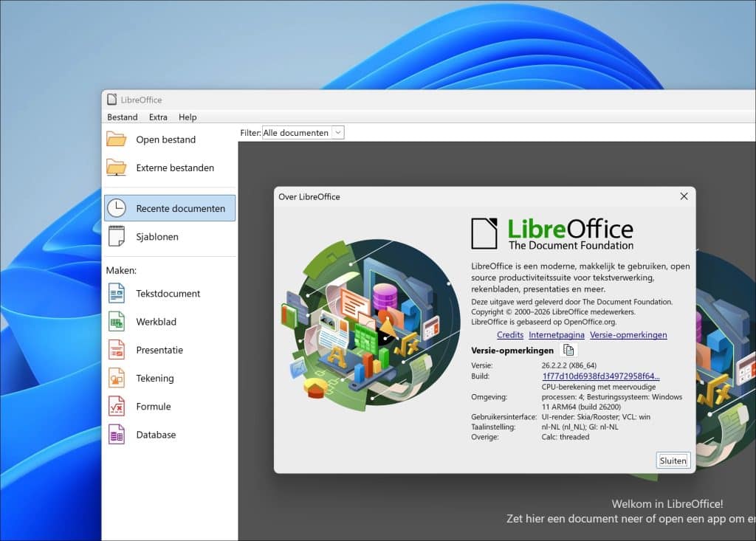Open the Help menu
Screen dimensions: 756x541
(x=187, y=117)
